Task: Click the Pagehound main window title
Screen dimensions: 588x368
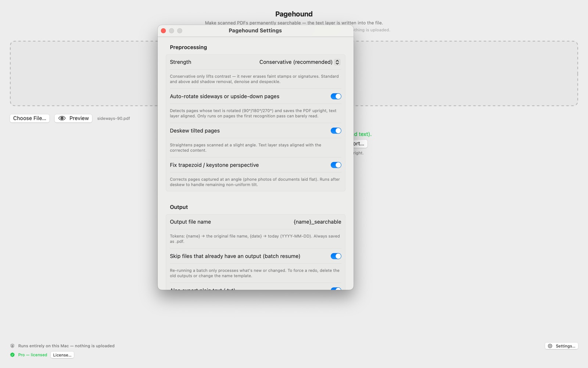Action: 294,14
